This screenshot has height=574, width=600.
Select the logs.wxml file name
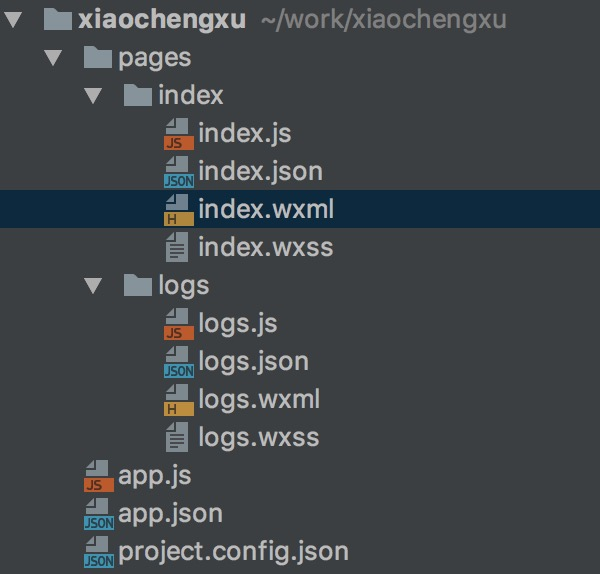point(259,400)
